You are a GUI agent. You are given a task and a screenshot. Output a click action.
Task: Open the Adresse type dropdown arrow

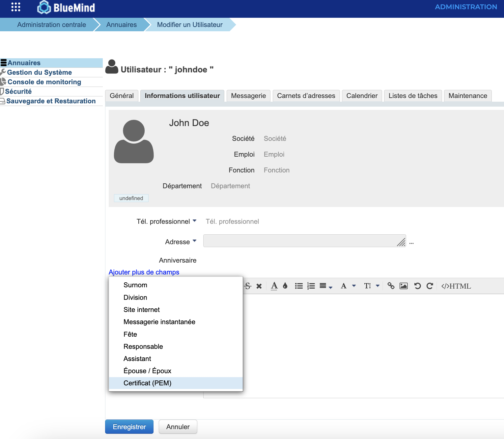(x=194, y=241)
